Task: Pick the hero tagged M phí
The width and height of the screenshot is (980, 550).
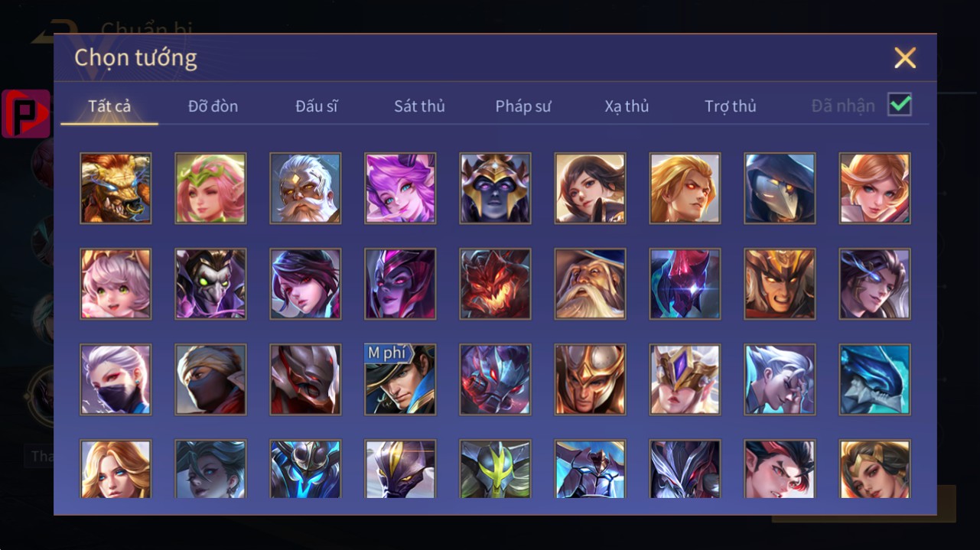Action: point(400,379)
